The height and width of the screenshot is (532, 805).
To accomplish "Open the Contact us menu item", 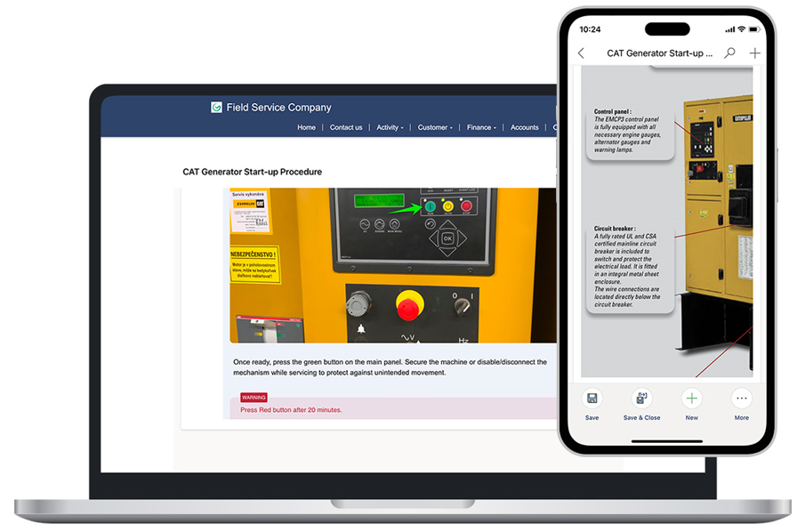I will (x=346, y=127).
